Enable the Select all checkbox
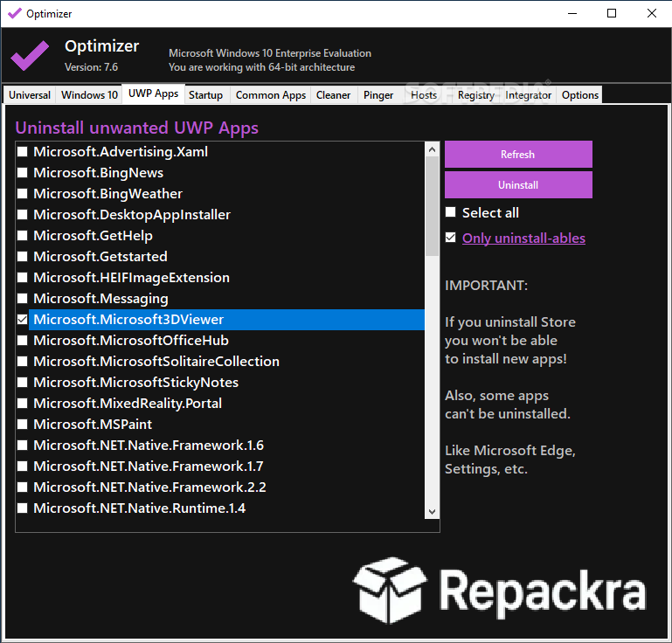This screenshot has width=672, height=643. (450, 212)
